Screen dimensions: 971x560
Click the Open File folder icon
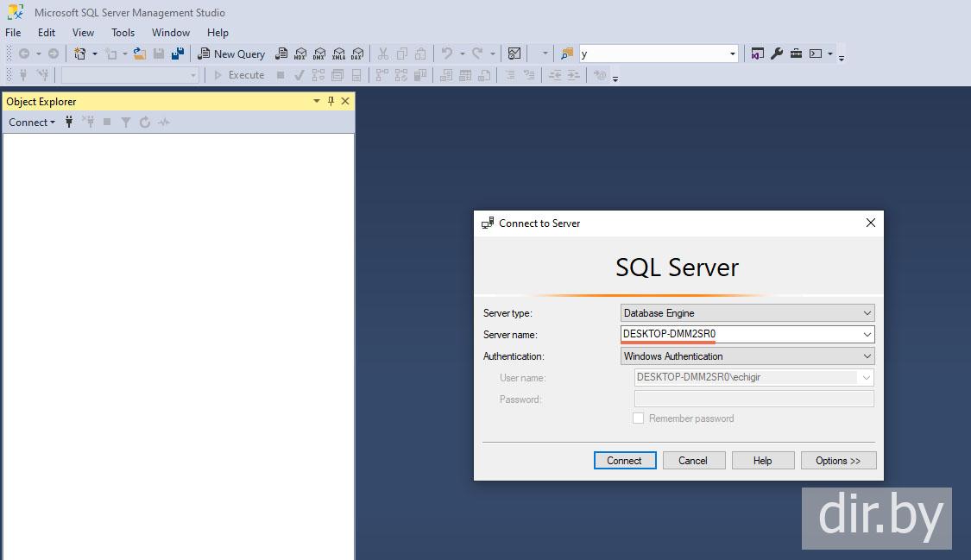[x=139, y=53]
